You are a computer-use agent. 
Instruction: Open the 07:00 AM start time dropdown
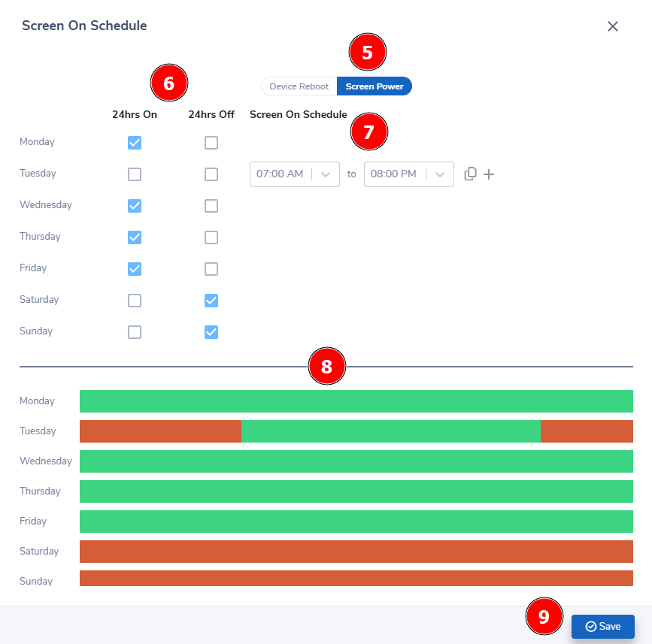tap(294, 174)
